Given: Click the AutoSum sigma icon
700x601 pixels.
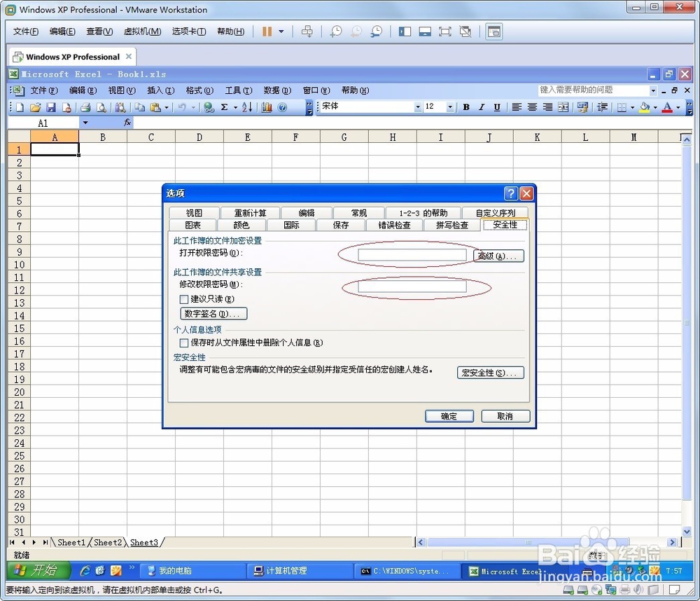Looking at the screenshot, I should coord(225,107).
